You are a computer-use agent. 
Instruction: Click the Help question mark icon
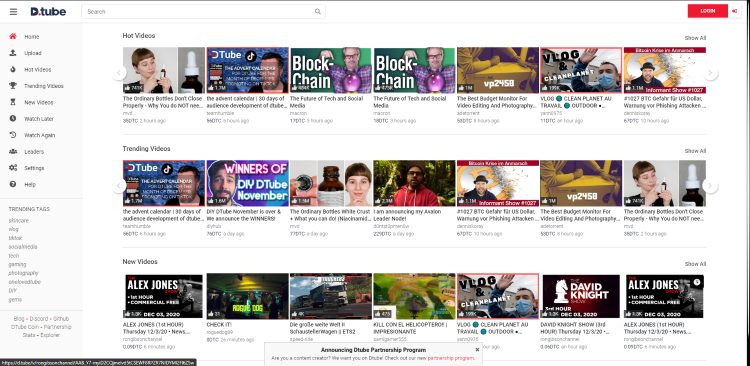pos(13,184)
